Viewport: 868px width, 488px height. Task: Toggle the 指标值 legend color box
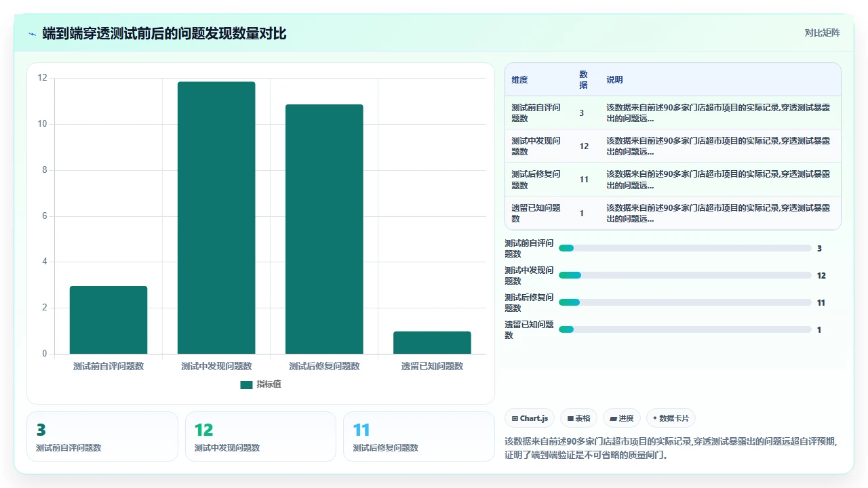(x=246, y=384)
